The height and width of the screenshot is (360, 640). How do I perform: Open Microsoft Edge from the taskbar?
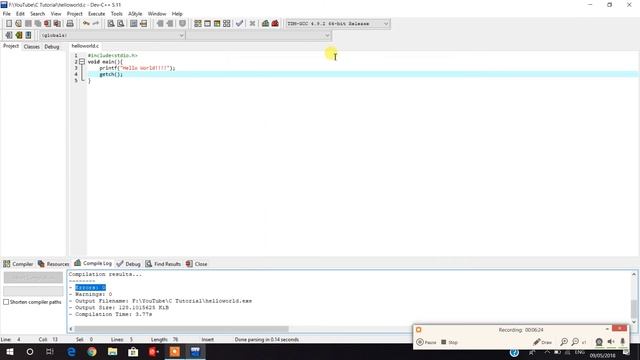(x=71, y=351)
